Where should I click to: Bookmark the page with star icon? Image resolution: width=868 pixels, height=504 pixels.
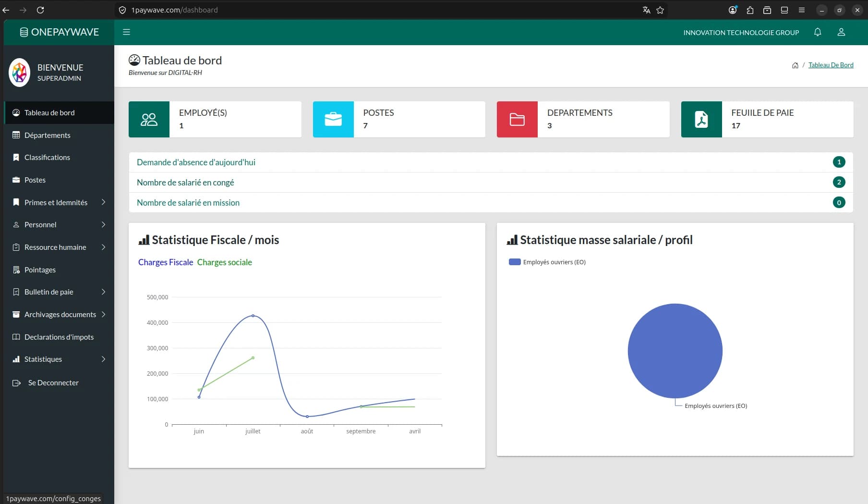click(660, 10)
